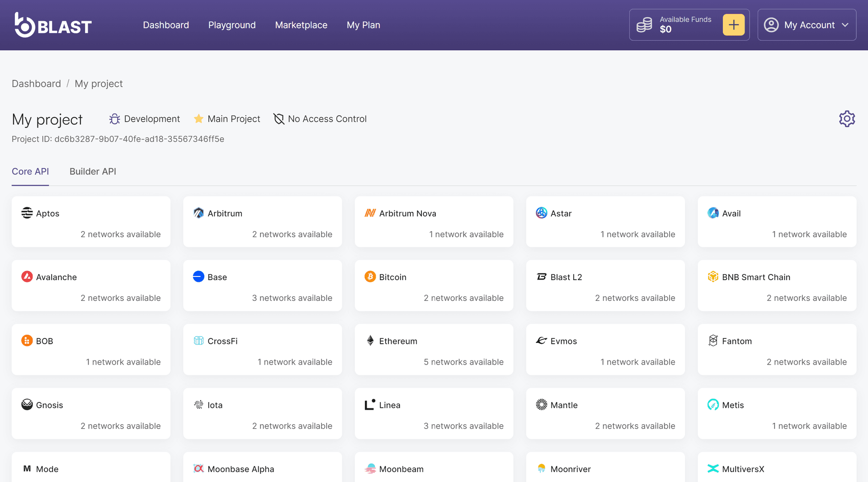Screen dimensions: 868x482
Task: Click the Dashboard breadcrumb link
Action: [36, 84]
